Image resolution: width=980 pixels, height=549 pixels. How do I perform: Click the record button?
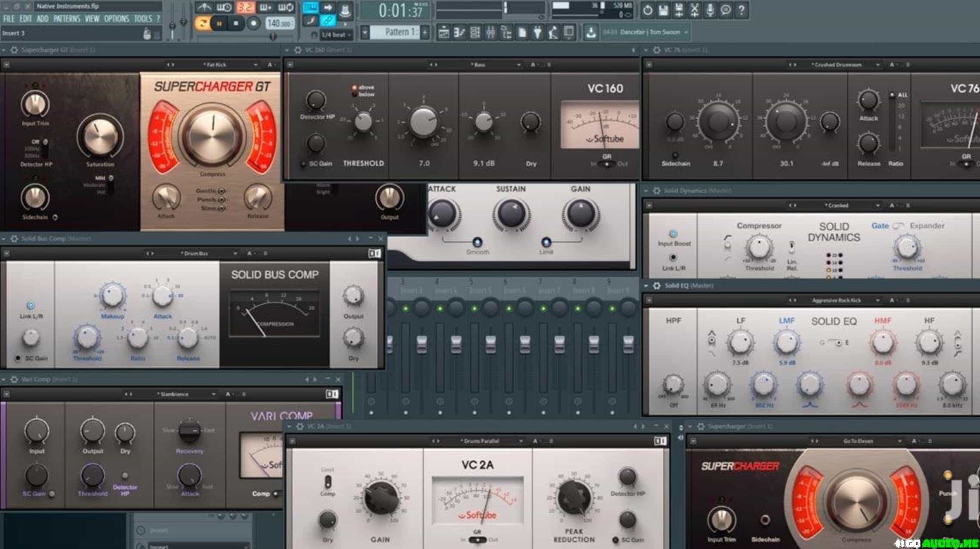click(254, 24)
